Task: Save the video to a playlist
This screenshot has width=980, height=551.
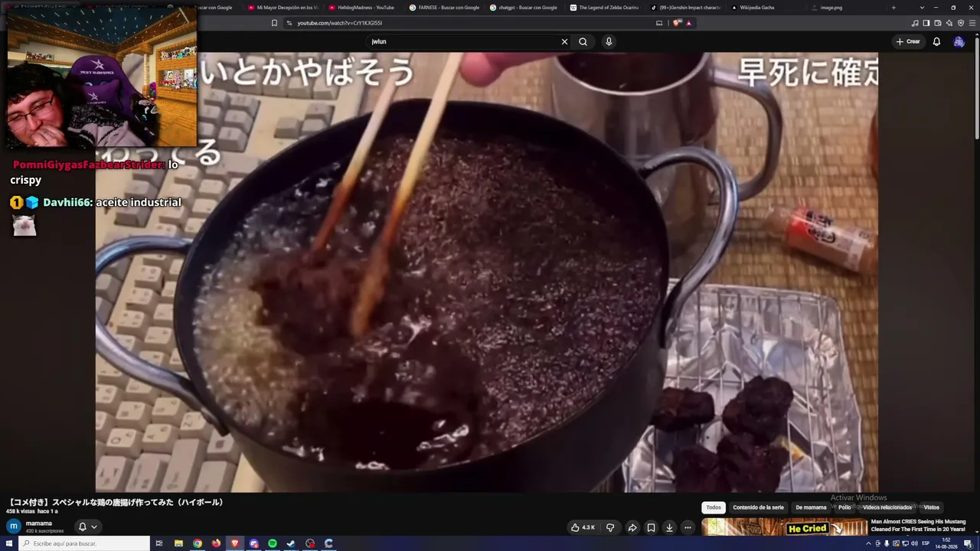Action: click(651, 527)
